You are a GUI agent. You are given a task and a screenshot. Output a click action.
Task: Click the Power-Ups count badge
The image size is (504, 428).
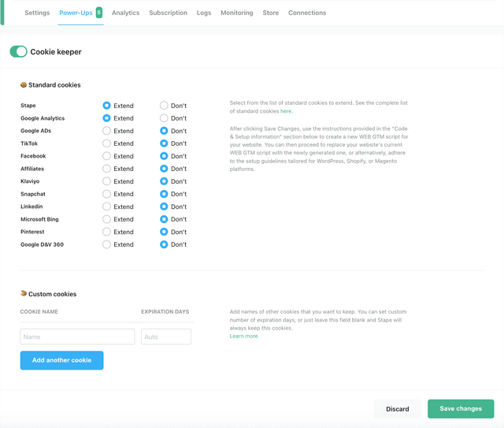tap(99, 13)
